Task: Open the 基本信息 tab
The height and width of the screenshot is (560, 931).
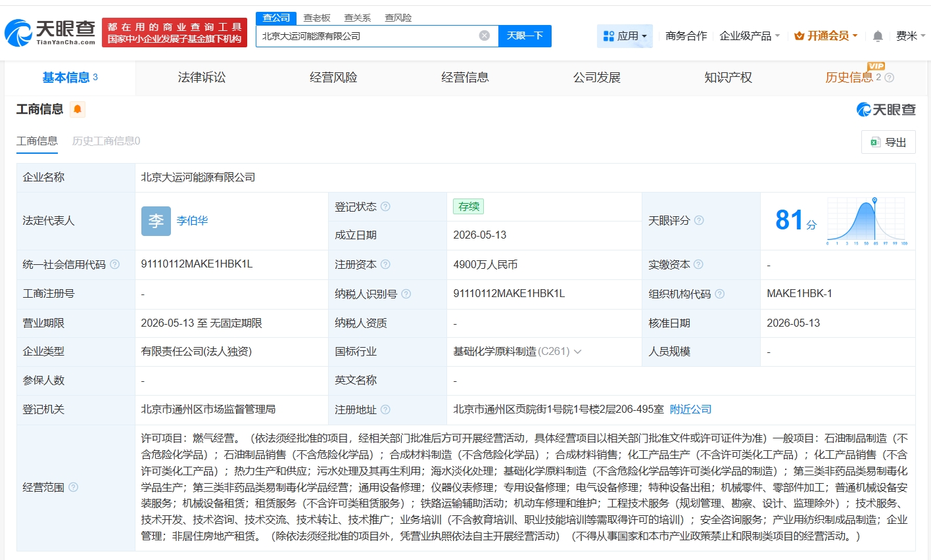Action: click(70, 78)
